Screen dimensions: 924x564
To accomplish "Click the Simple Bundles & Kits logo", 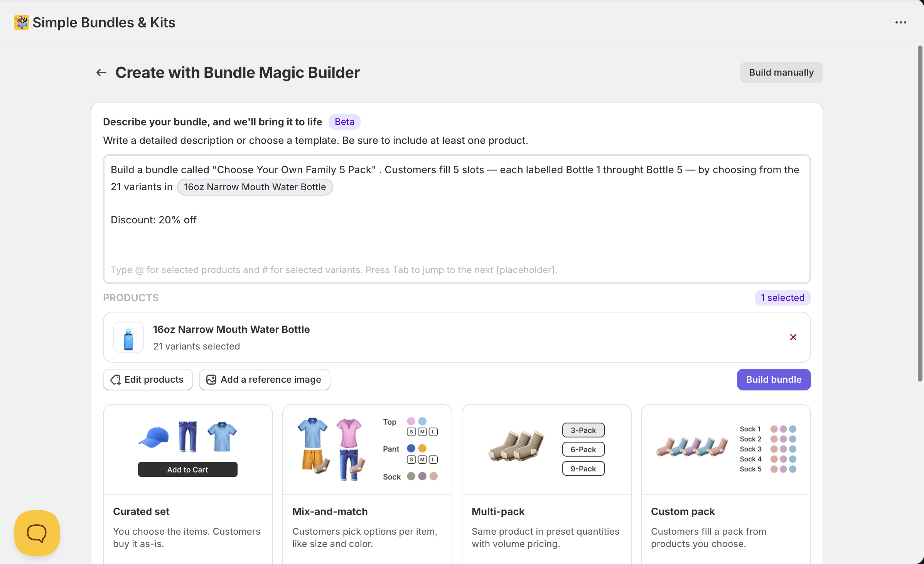I will pos(22,22).
